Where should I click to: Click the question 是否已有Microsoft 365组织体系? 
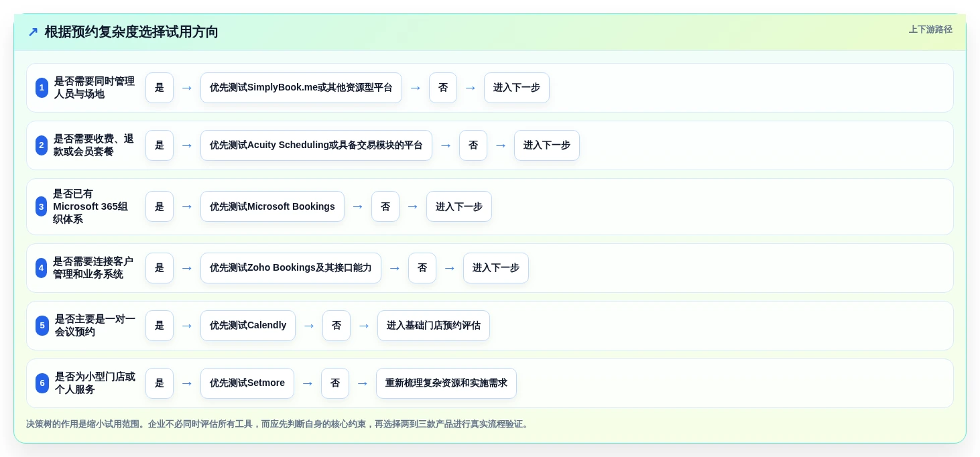[x=91, y=206]
